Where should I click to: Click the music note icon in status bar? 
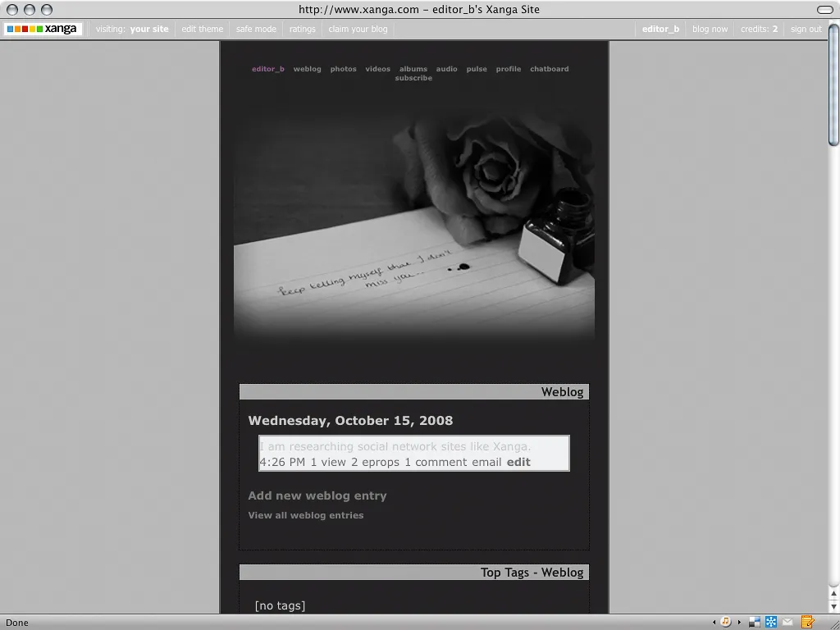coord(726,623)
